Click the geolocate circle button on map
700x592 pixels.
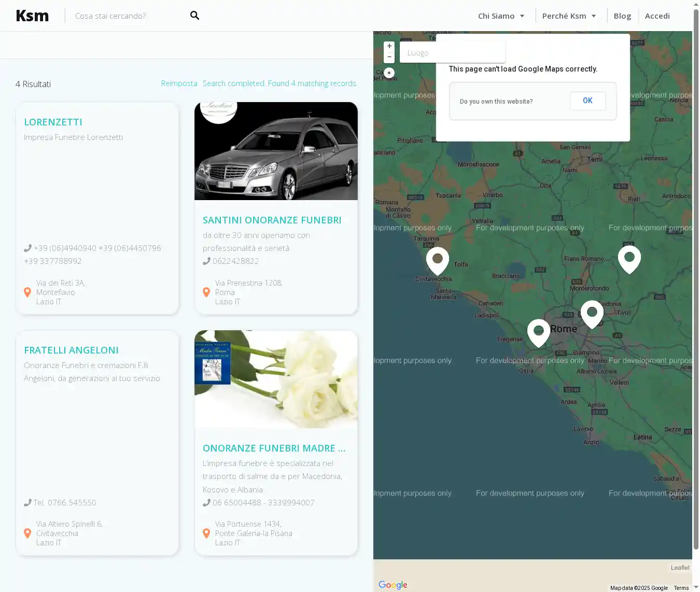coord(389,73)
